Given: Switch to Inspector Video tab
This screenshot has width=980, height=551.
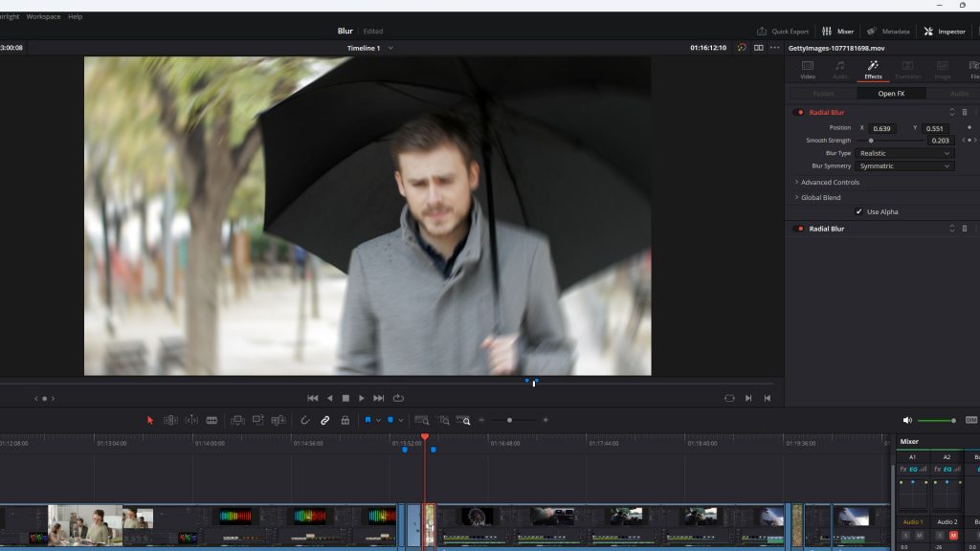Looking at the screenshot, I should [x=808, y=70].
